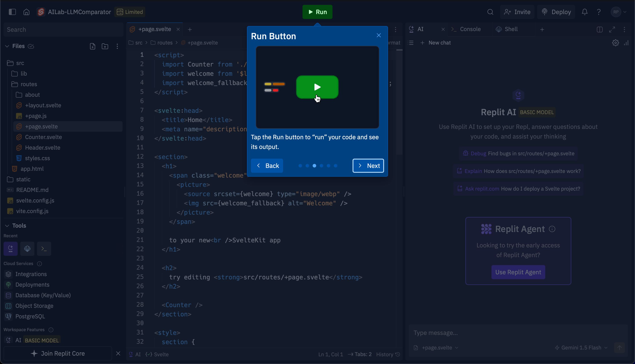Open the AI tool in Recent tools
Viewport: 635px width, 364px height.
coord(11,249)
